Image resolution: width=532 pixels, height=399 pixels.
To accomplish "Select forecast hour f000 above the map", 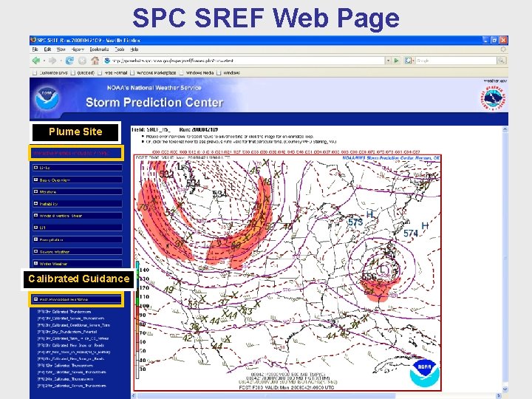I will click(x=157, y=152).
